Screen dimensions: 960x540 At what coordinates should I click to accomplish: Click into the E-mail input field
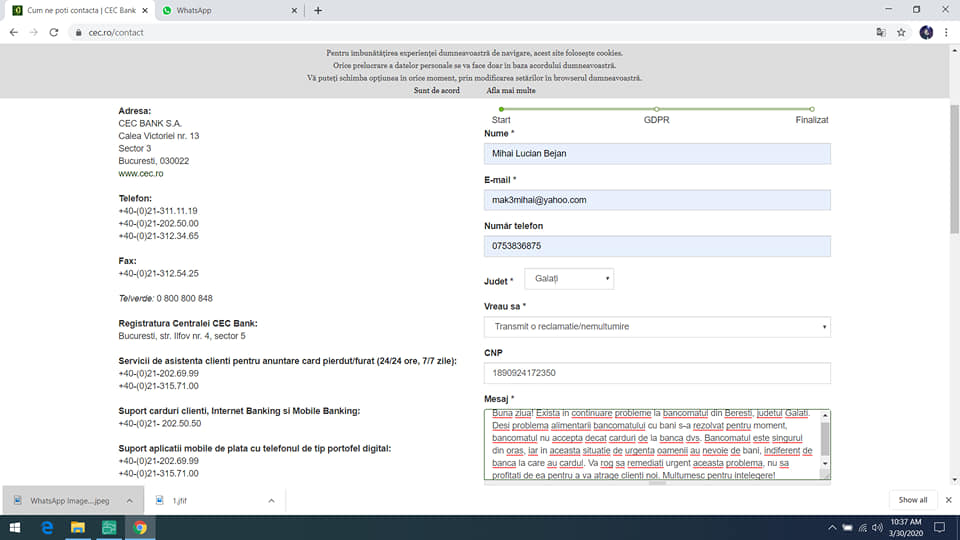(x=657, y=200)
